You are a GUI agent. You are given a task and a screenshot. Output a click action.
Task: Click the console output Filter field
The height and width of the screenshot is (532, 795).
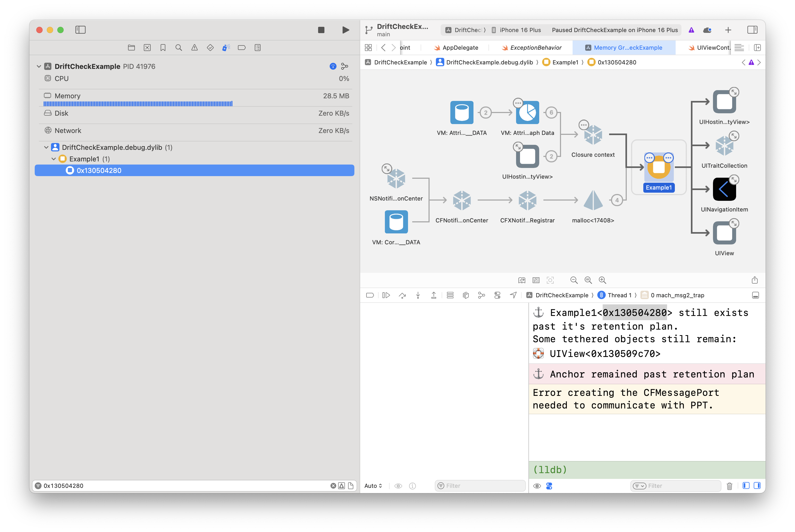point(679,485)
